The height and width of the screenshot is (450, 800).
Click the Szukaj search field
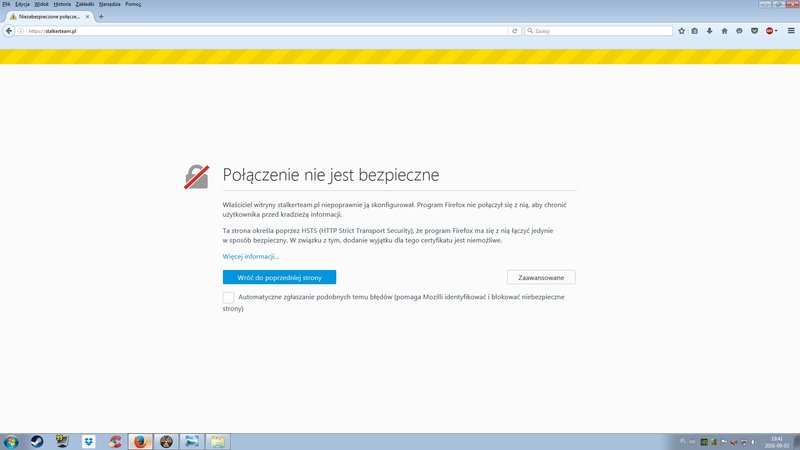point(600,31)
